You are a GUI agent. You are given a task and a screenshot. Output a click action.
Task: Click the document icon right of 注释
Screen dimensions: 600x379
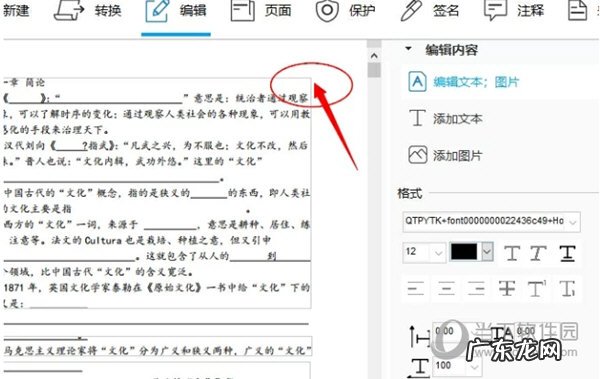577,10
